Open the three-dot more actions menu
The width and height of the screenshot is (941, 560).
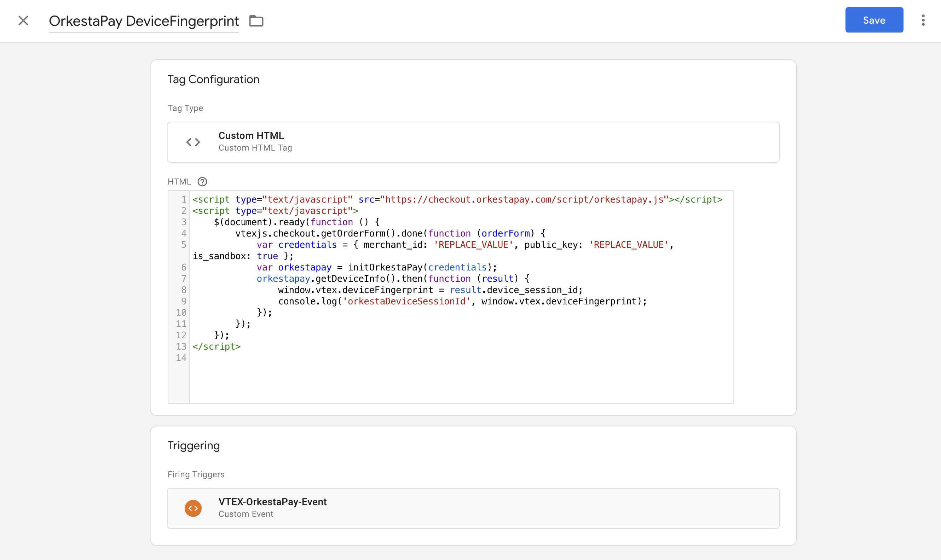click(x=923, y=21)
